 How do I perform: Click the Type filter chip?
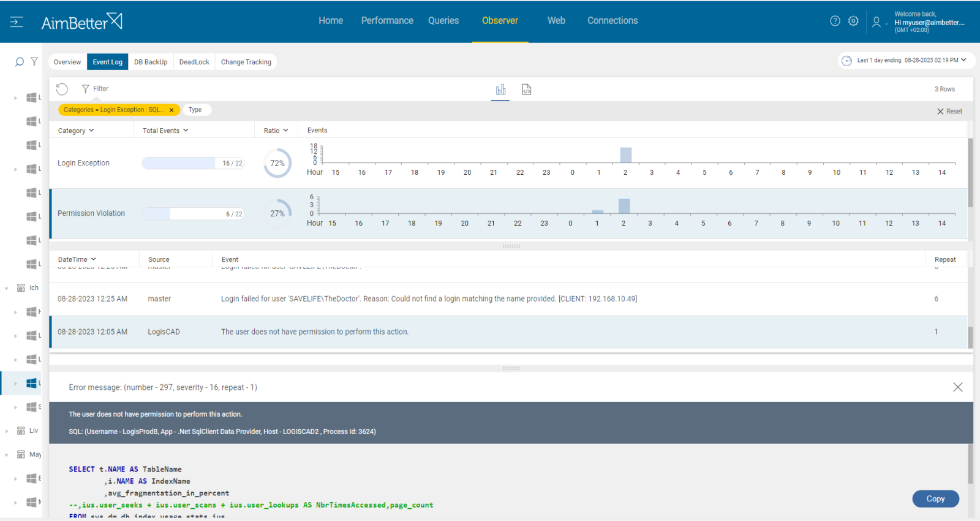coord(195,110)
